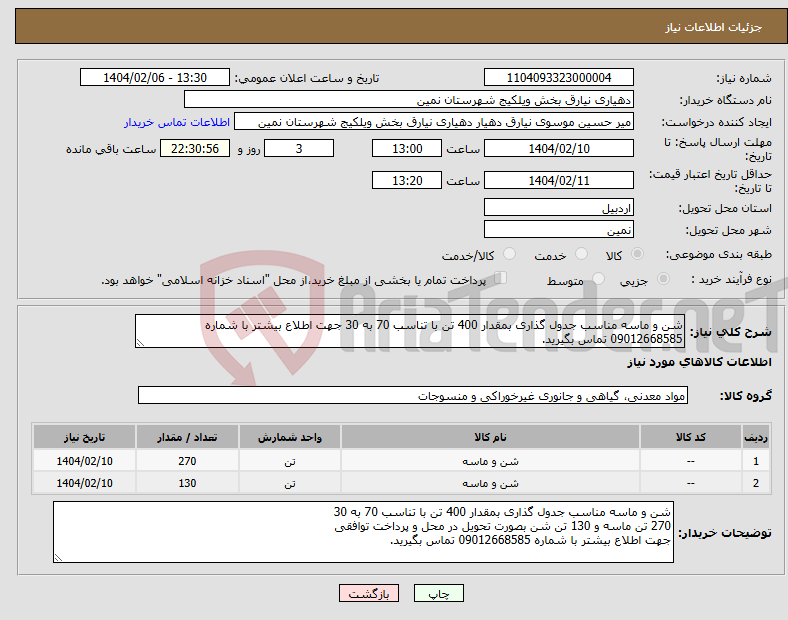Click the request creator name field
788x620 pixels.
(x=434, y=122)
